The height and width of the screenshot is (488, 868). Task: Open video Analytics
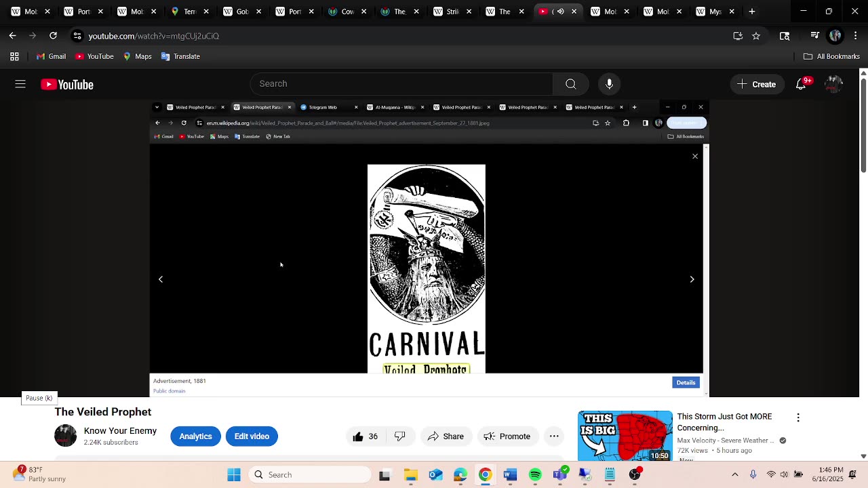195,436
